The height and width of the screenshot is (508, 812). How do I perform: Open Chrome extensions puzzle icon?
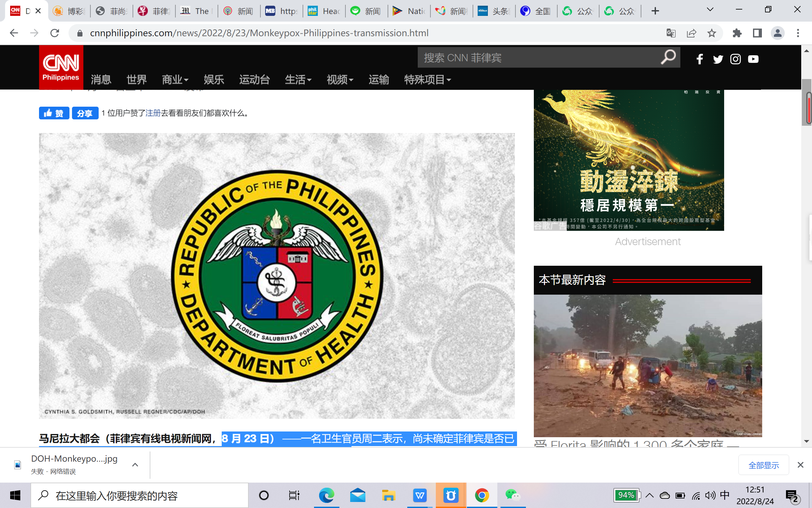[737, 33]
